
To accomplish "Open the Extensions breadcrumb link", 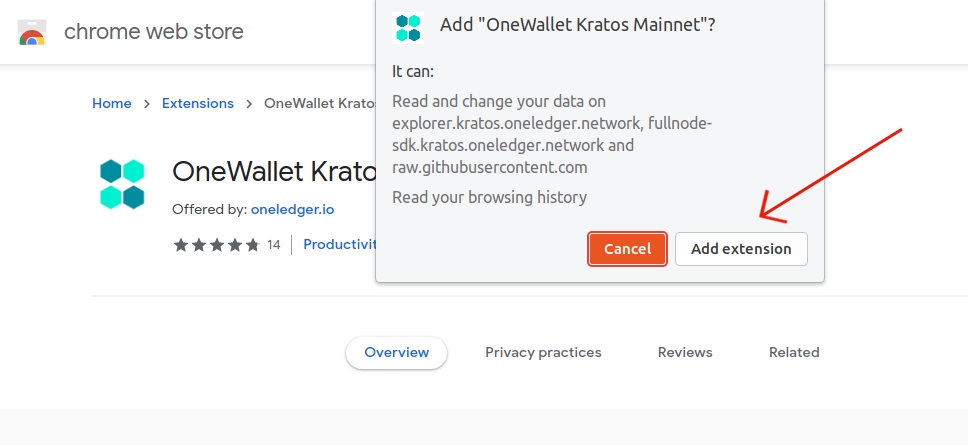I will click(198, 103).
